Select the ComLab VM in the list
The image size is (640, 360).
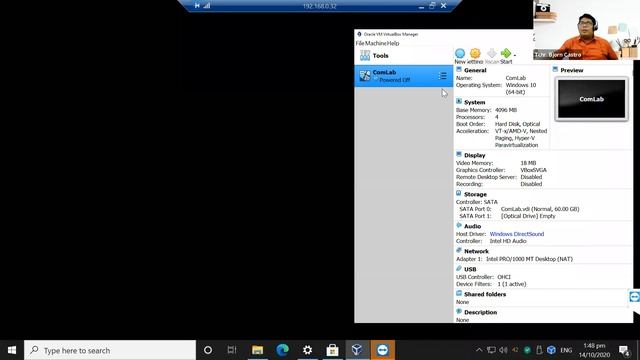click(404, 76)
